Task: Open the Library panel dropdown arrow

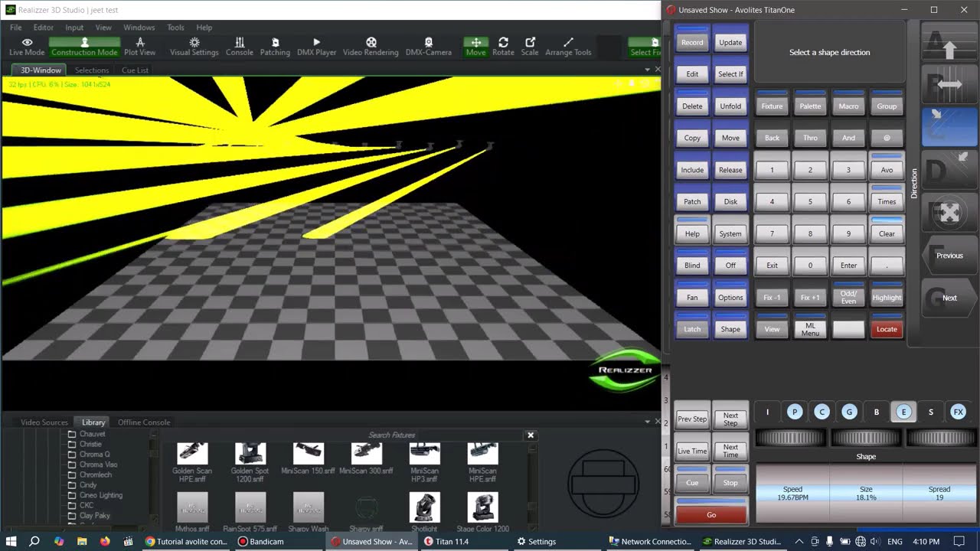Action: point(647,422)
